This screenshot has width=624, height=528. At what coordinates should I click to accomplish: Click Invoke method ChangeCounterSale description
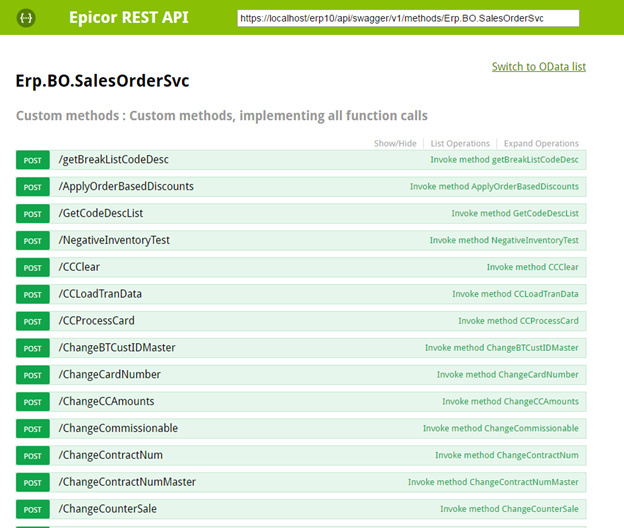(x=509, y=509)
